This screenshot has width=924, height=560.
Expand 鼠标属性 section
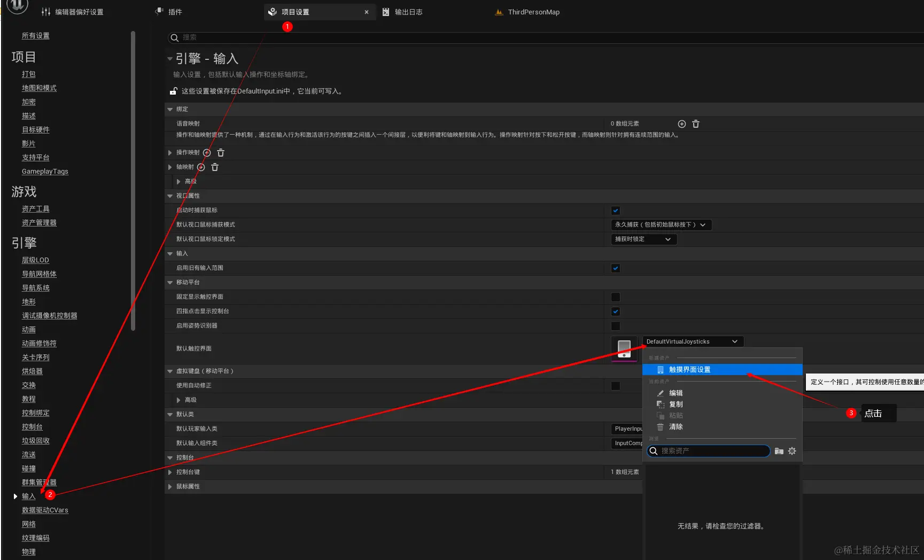170,487
